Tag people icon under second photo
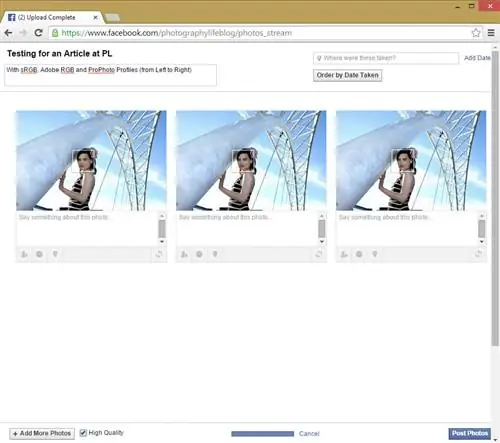500x443 pixels. (x=184, y=254)
